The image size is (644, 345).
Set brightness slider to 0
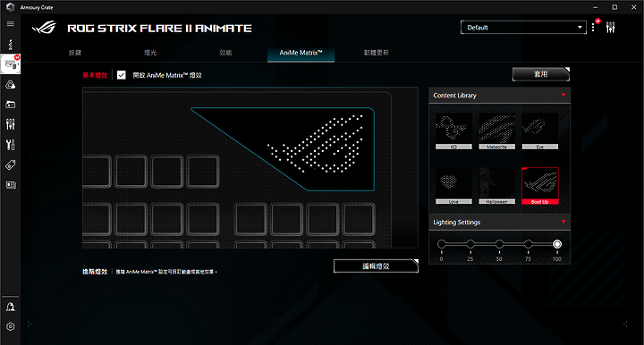pyautogui.click(x=442, y=244)
